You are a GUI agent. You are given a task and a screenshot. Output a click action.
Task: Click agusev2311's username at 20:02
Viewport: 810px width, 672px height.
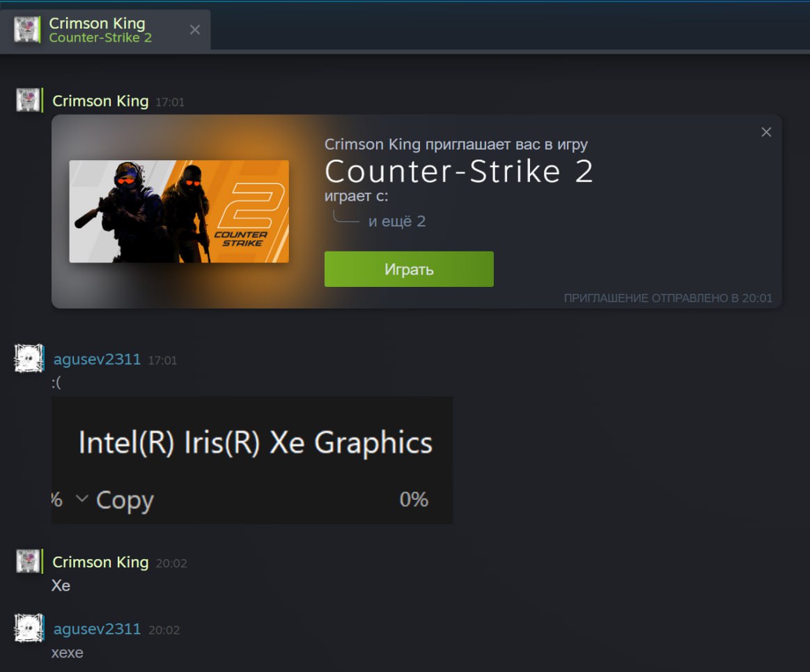pyautogui.click(x=97, y=629)
